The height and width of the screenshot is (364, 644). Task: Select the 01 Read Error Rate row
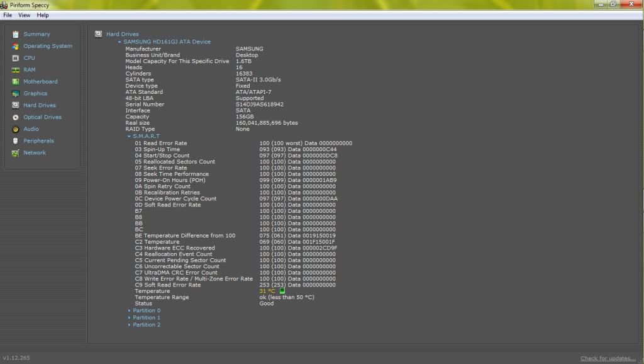[243, 143]
